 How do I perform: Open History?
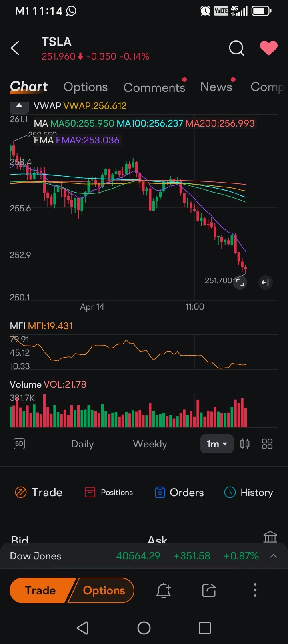pos(249,492)
